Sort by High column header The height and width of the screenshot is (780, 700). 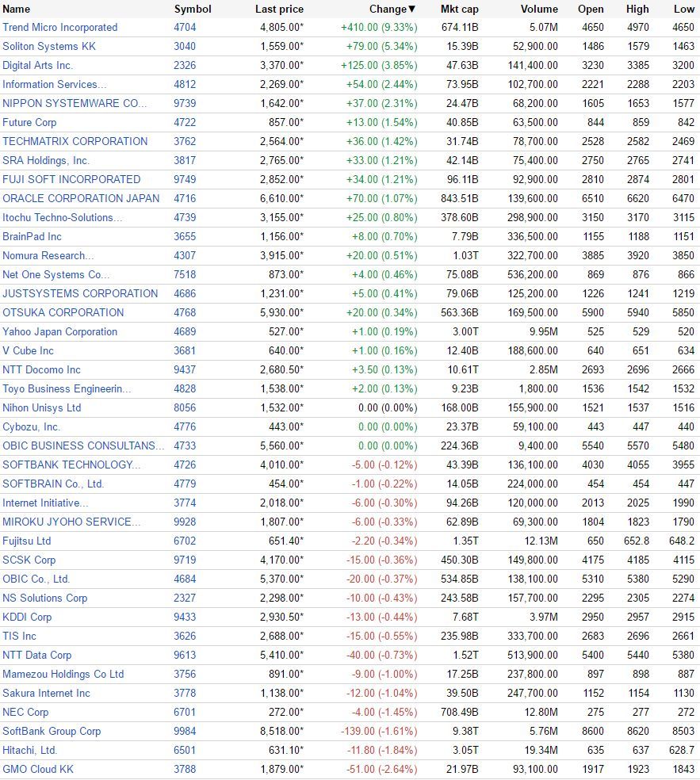(637, 9)
